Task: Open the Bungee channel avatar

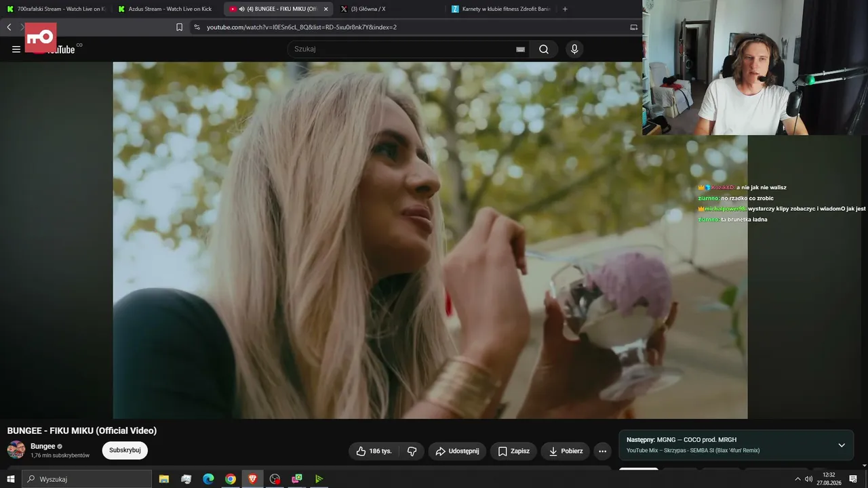Action: pyautogui.click(x=16, y=450)
